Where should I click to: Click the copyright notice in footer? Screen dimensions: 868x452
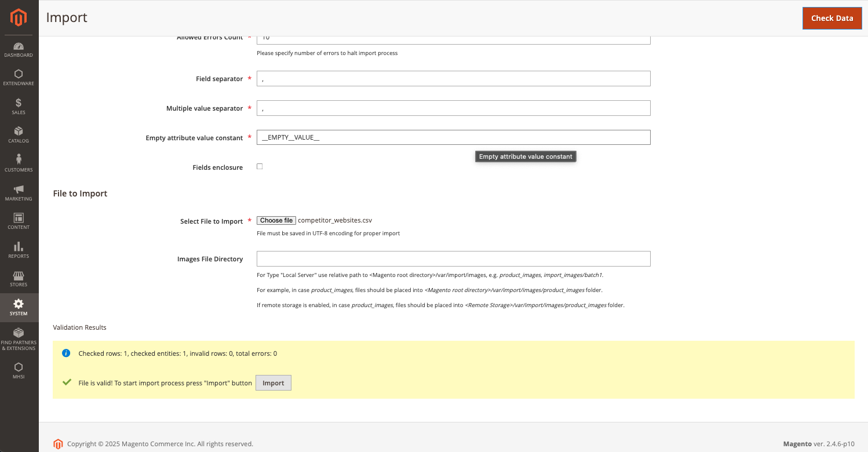(x=160, y=444)
